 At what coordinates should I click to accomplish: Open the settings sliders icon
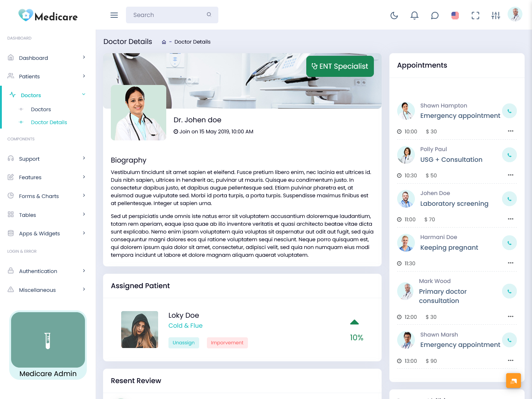pos(496,15)
